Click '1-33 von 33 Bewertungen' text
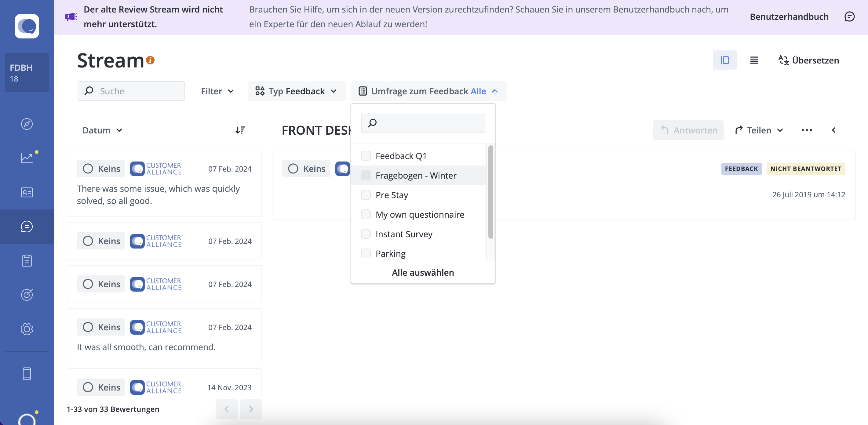 pyautogui.click(x=113, y=409)
